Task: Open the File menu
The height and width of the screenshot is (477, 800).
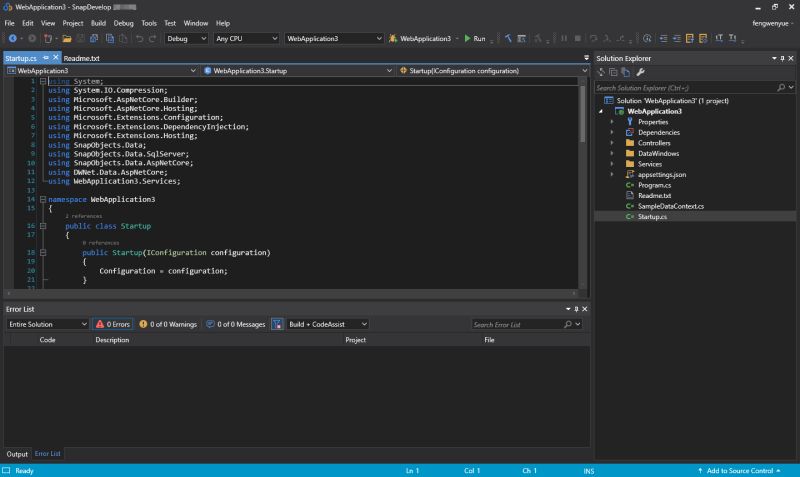Action: coord(9,23)
